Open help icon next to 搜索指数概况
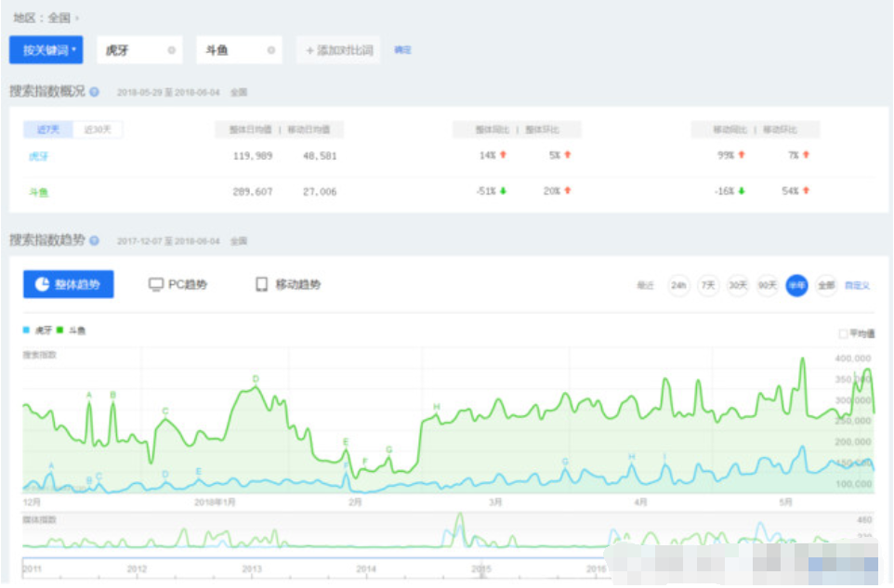This screenshot has width=894, height=588. pos(94,92)
